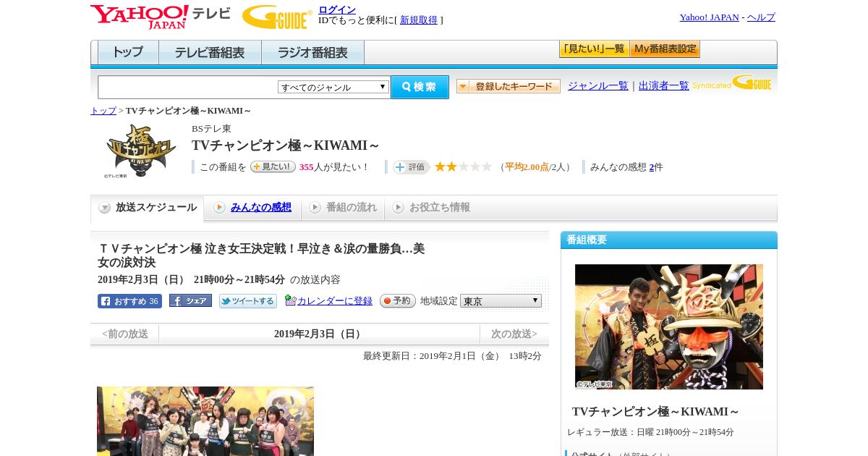Click the calendar icon beside カレンダーに登録
Viewport: 868px width, 456px height.
click(x=290, y=300)
